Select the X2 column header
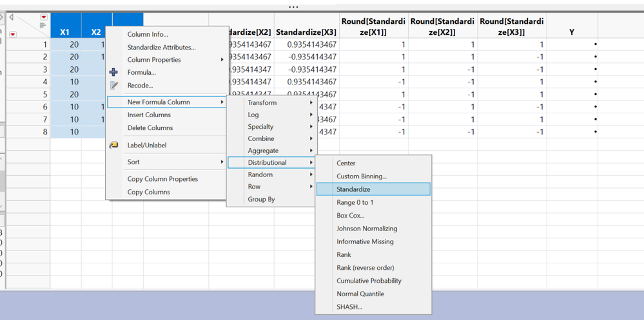 pyautogui.click(x=96, y=26)
